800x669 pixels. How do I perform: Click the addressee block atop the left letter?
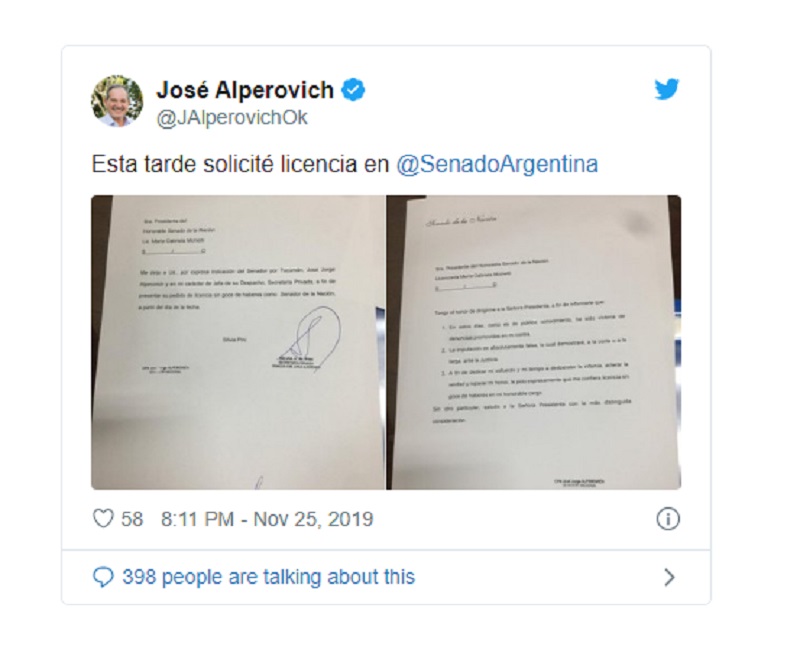[177, 236]
